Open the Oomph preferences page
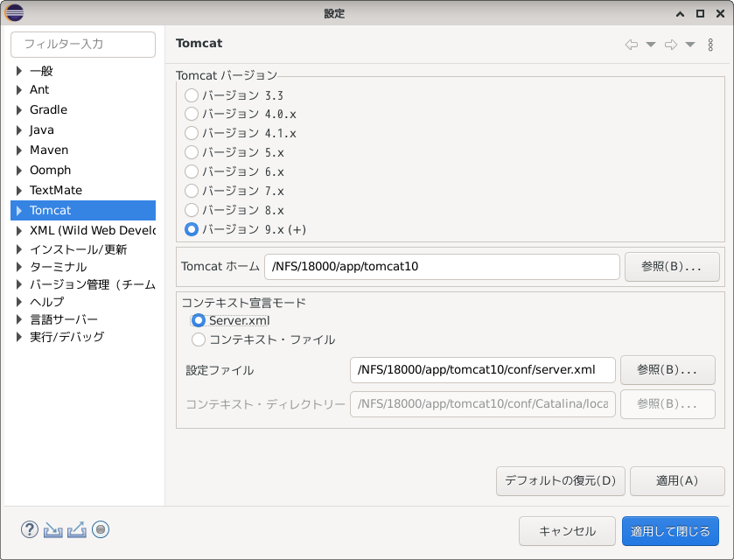734x560 pixels. pos(51,170)
